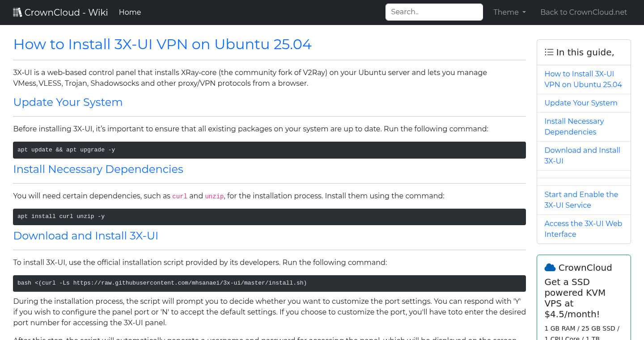Click inside the Search field
644x340 pixels.
(x=433, y=12)
